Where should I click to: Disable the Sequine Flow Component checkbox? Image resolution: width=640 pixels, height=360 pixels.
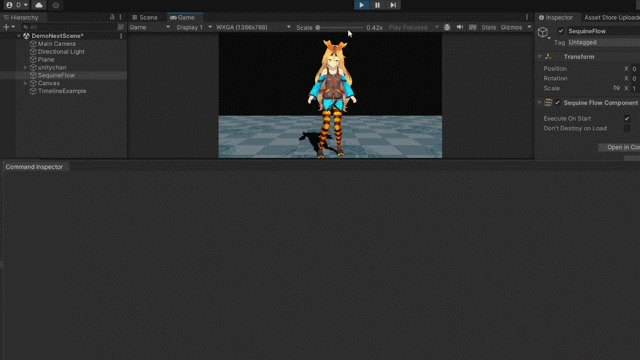(558, 102)
